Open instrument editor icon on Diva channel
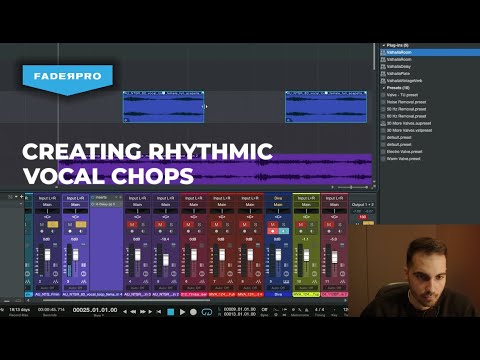This screenshot has height=360, width=480. tap(286, 274)
